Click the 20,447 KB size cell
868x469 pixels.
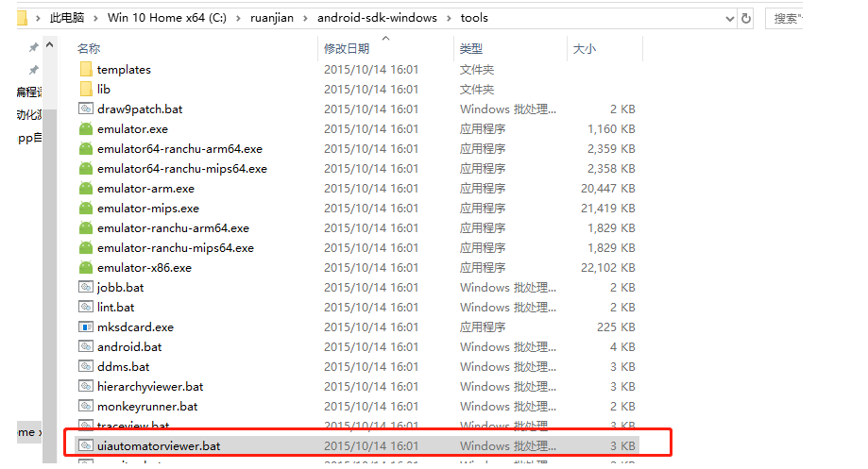click(x=608, y=189)
